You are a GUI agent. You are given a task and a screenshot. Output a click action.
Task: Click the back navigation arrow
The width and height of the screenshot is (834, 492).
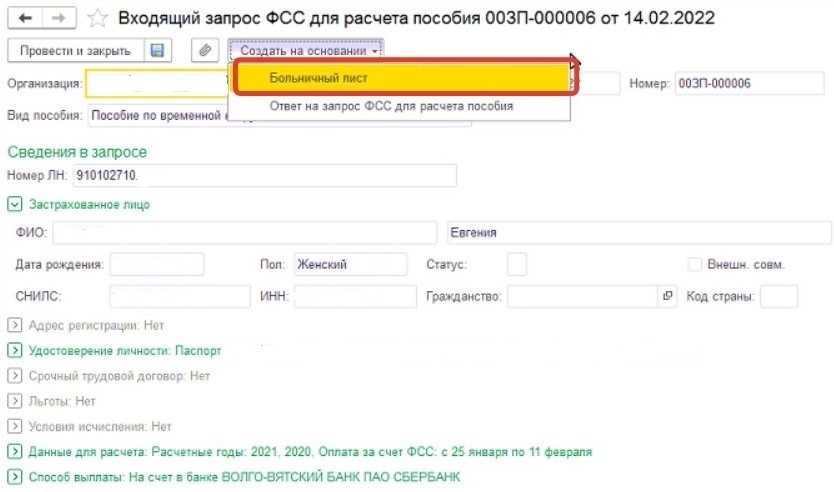pos(25,19)
